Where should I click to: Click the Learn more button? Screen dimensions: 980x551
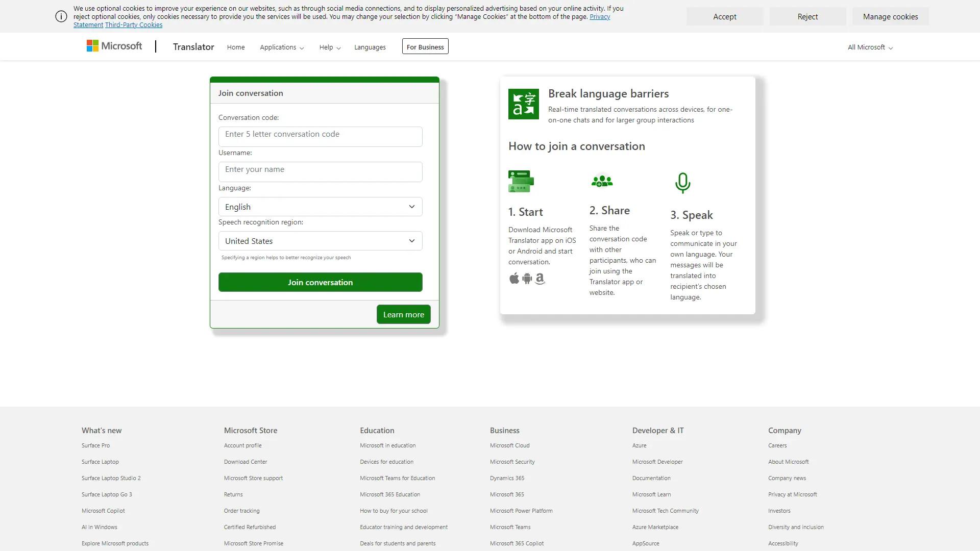pyautogui.click(x=404, y=314)
